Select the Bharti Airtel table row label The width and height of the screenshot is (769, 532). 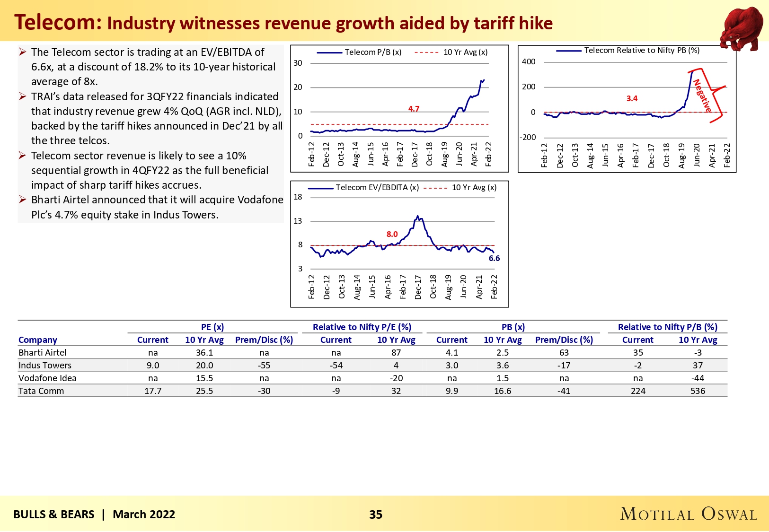pos(43,353)
